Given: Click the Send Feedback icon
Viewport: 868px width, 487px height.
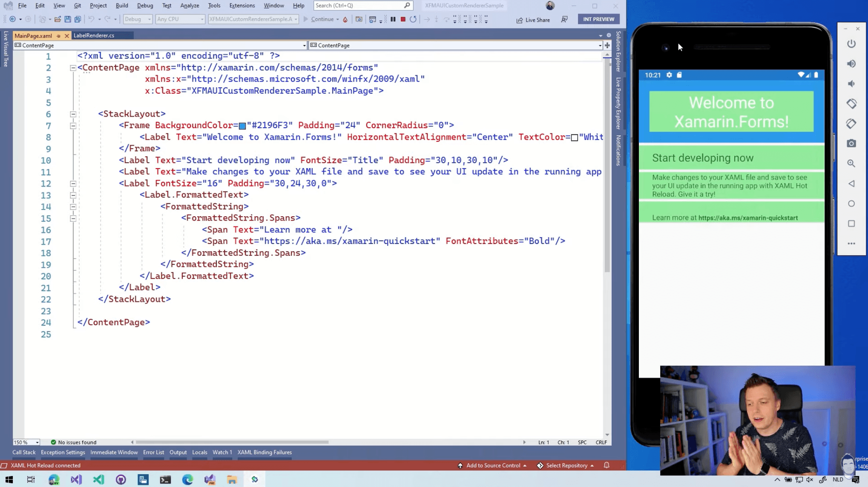Looking at the screenshot, I should 564,20.
